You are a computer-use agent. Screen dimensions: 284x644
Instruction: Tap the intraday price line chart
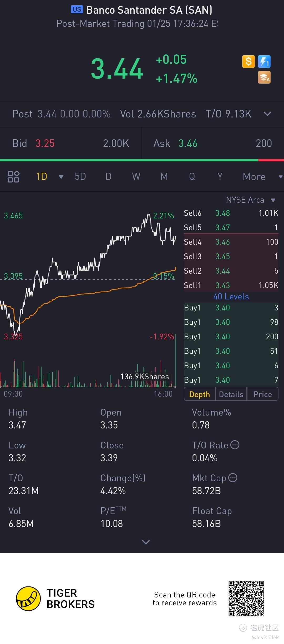(88, 275)
